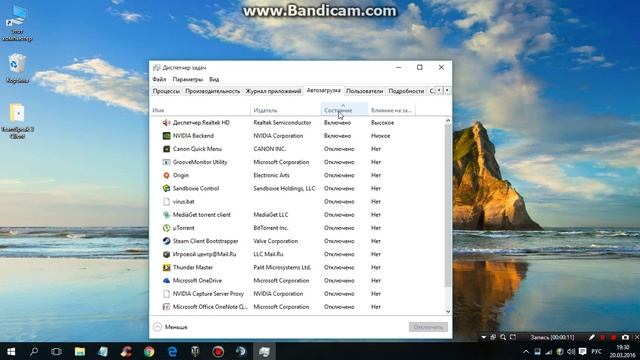Launch Google Chrome from the taskbar

coord(149,351)
